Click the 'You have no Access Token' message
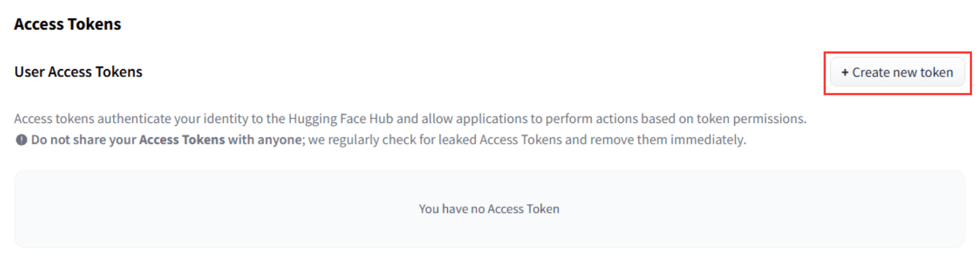Image resolution: width=980 pixels, height=266 pixels. (489, 209)
